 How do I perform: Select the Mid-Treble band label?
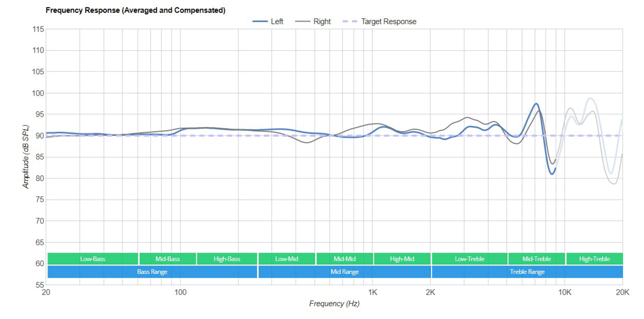click(536, 259)
